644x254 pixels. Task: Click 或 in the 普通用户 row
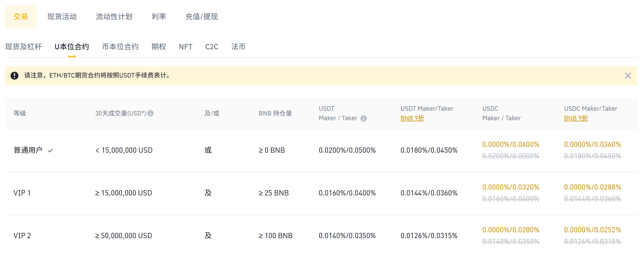(208, 150)
